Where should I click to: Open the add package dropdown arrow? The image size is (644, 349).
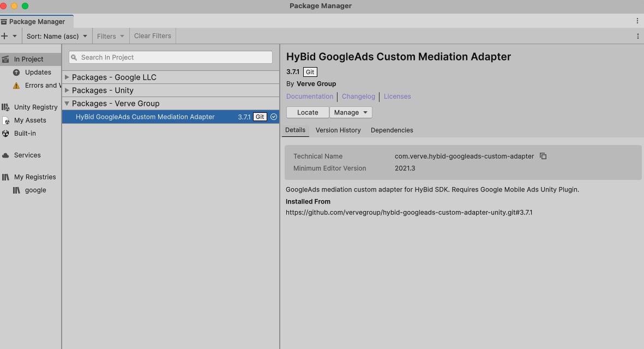15,36
